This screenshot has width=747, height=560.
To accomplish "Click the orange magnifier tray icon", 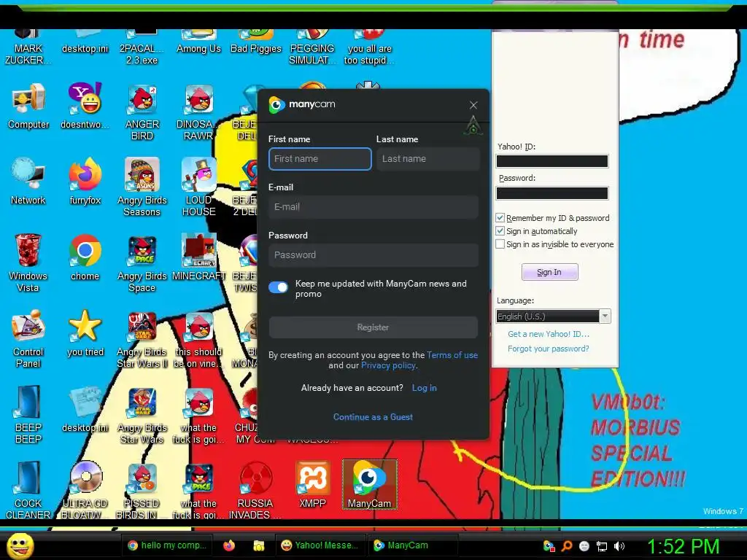I will click(567, 545).
